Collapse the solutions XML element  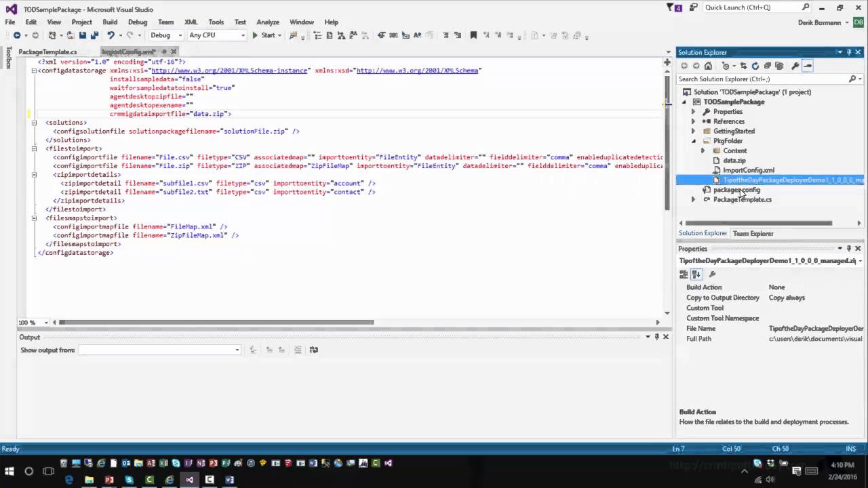pos(34,123)
